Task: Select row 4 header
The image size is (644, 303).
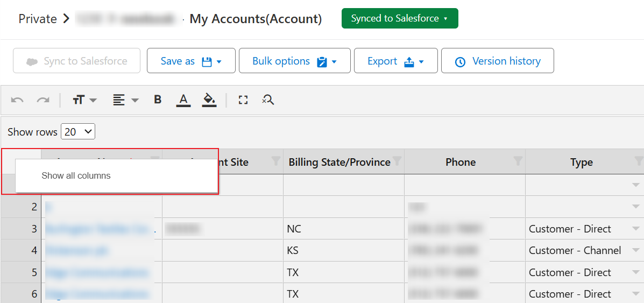Action: click(21, 250)
